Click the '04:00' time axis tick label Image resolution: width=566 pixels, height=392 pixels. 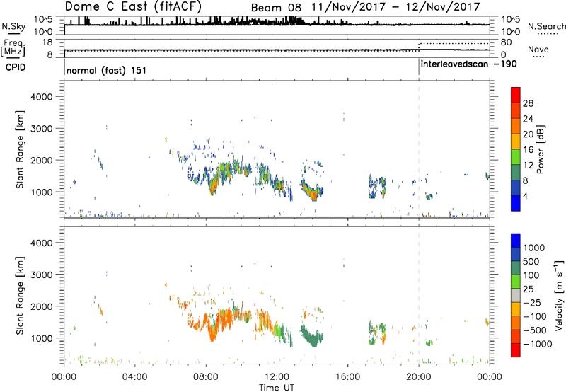tap(135, 377)
